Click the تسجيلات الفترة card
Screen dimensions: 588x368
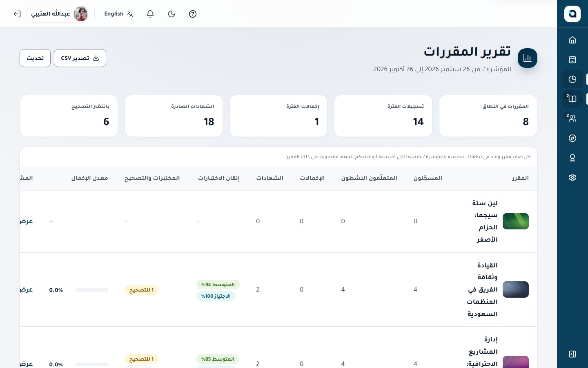[383, 116]
